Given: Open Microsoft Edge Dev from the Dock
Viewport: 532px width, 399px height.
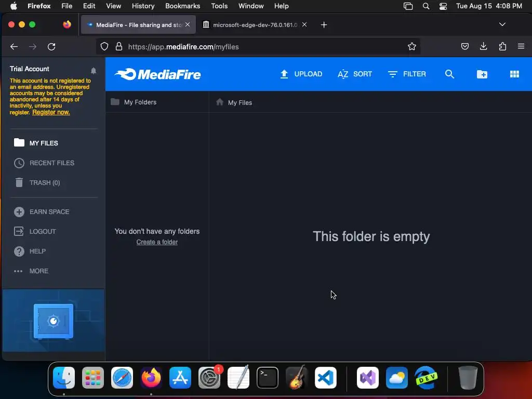Looking at the screenshot, I should pos(426,378).
